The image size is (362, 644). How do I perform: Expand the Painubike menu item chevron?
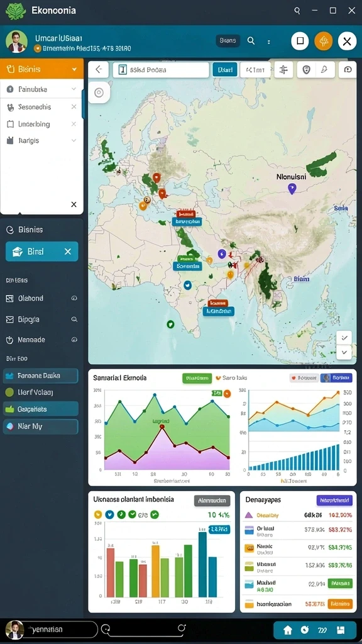pyautogui.click(x=74, y=89)
